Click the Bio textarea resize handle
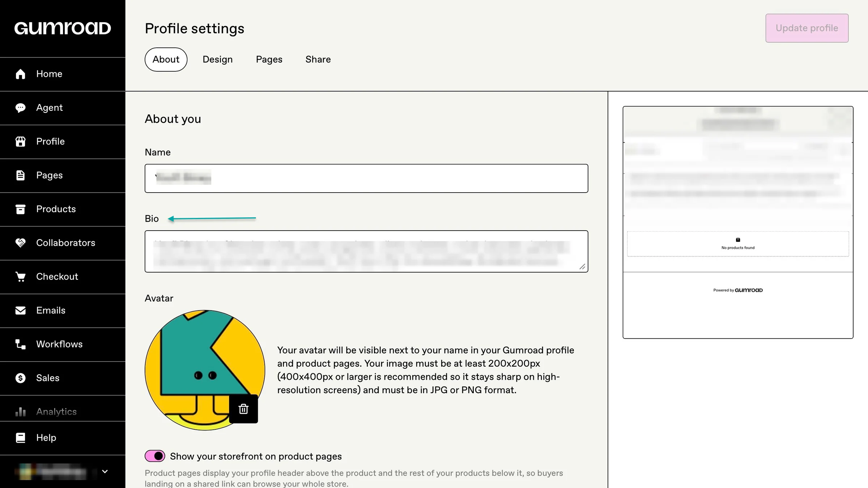Screen dimensions: 868x488 (x=582, y=267)
